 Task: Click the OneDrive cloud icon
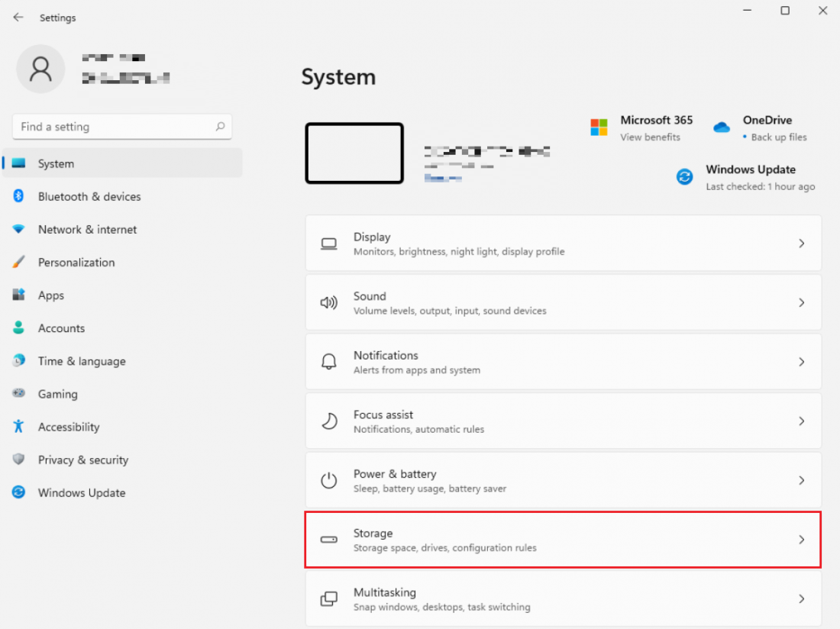721,127
